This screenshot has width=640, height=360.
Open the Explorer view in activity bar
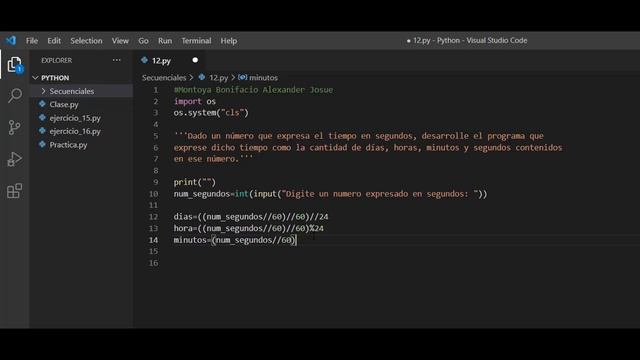pos(15,64)
